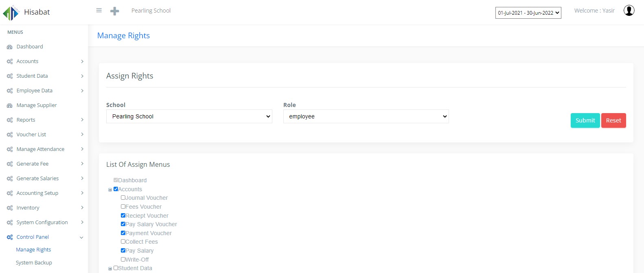Open the fiscal year date range dropdown
Image resolution: width=644 pixels, height=273 pixels.
coord(528,13)
